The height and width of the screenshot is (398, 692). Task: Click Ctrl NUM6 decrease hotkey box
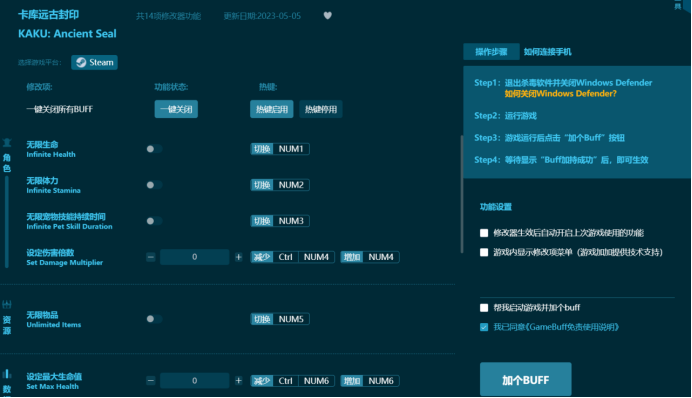tap(293, 381)
